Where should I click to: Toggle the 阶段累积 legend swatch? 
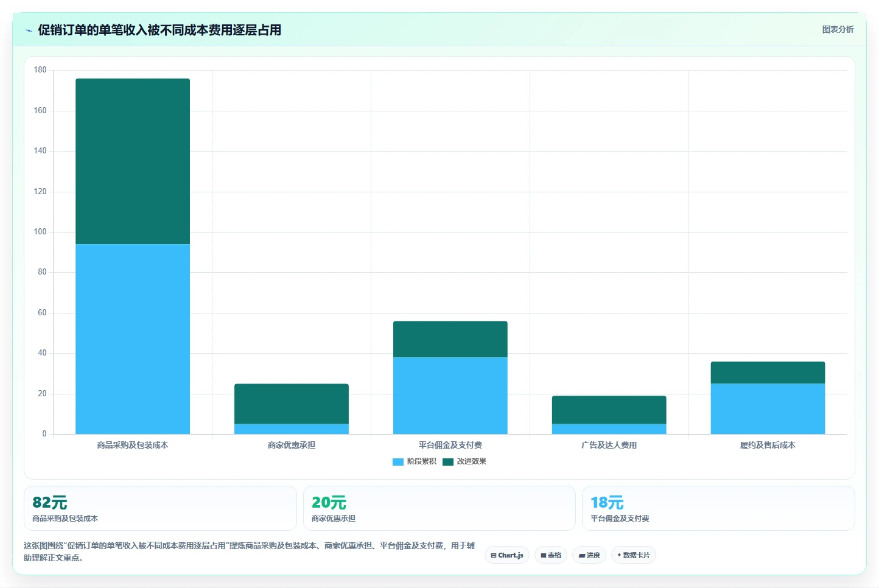[398, 462]
